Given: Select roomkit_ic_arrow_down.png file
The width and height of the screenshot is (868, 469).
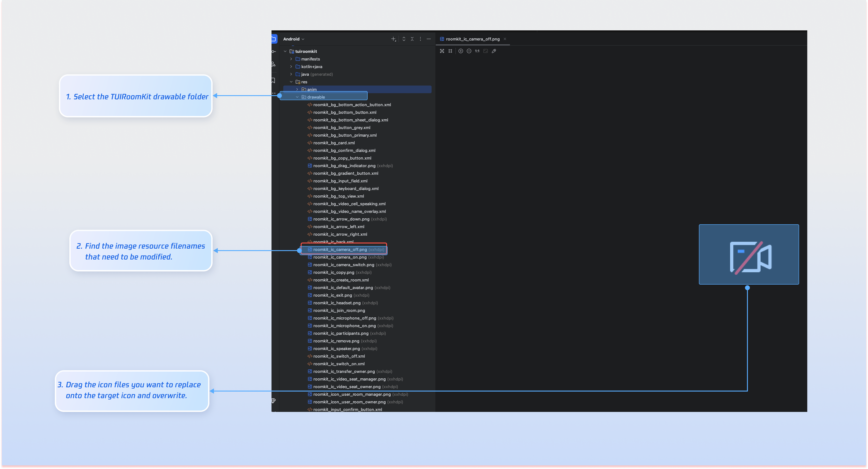Looking at the screenshot, I should 347,219.
